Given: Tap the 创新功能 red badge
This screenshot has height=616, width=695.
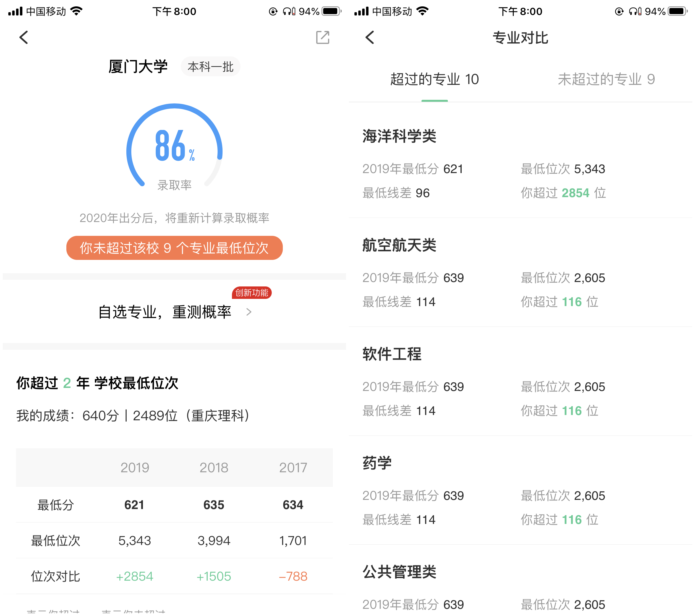Looking at the screenshot, I should (x=252, y=293).
